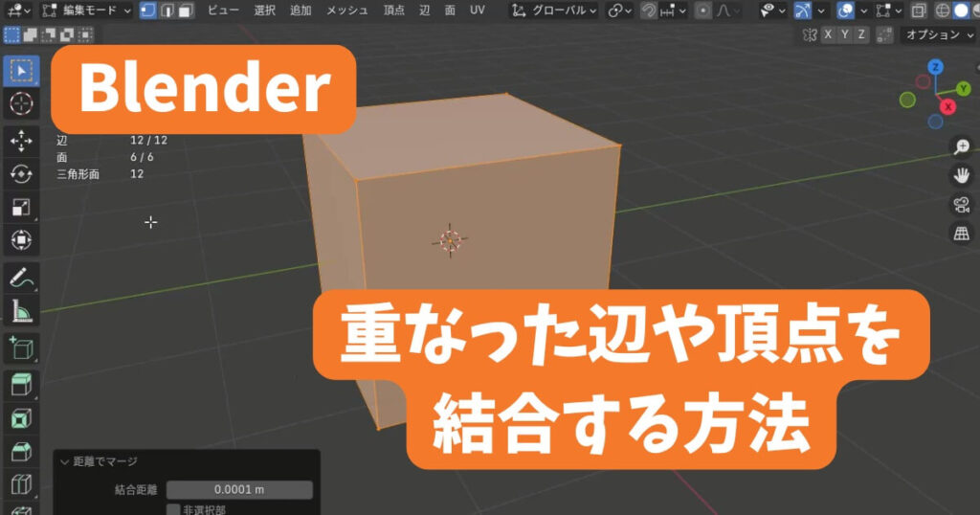The height and width of the screenshot is (515, 980).
Task: Click the pan view hand icon
Action: 961,175
